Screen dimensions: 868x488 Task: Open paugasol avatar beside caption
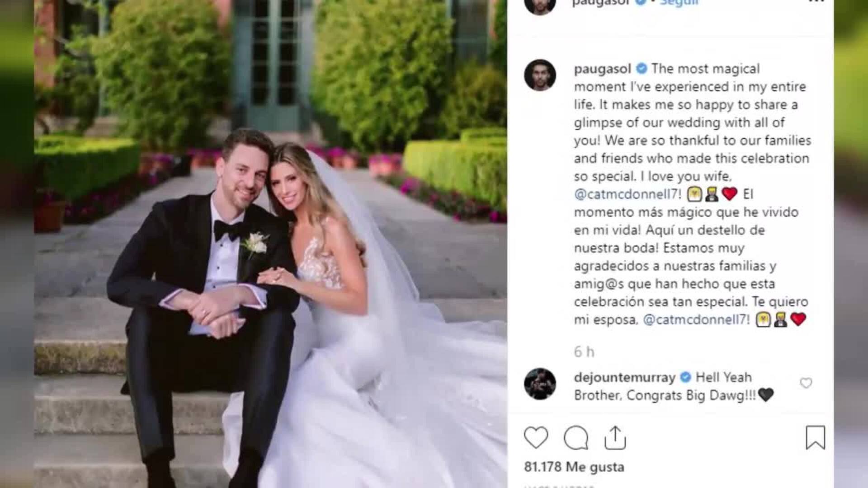540,75
